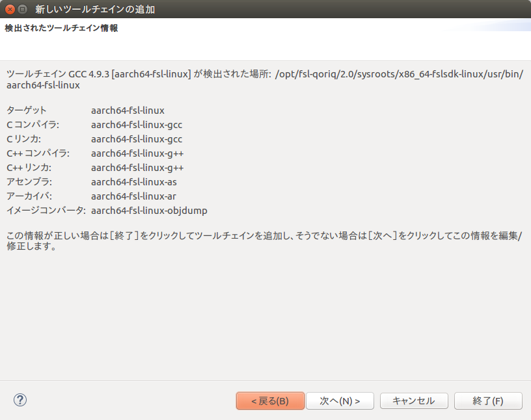Click the Help question mark icon

point(20,400)
